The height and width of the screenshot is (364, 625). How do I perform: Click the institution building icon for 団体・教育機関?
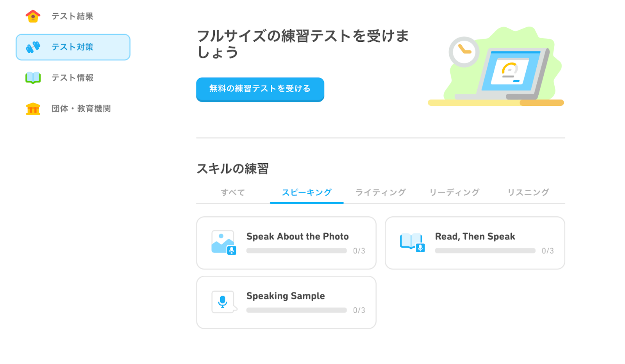(33, 109)
